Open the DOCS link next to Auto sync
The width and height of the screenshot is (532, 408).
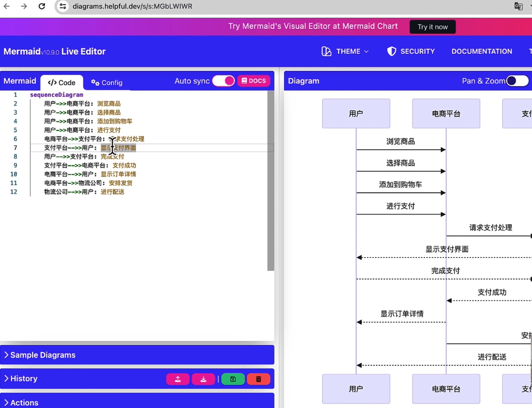[x=253, y=81]
